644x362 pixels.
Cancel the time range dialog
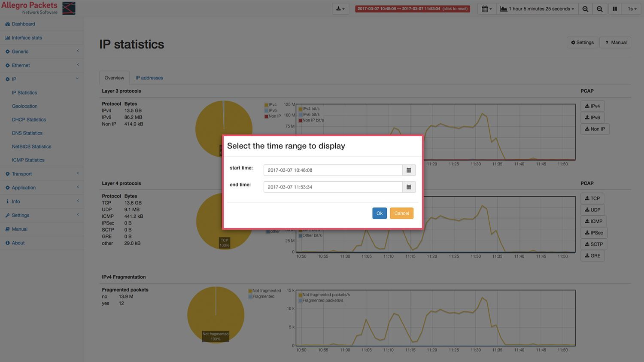pyautogui.click(x=401, y=213)
